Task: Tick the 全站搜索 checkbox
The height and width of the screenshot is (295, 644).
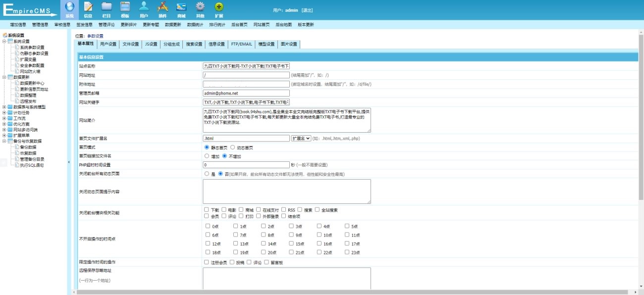Action: point(318,210)
